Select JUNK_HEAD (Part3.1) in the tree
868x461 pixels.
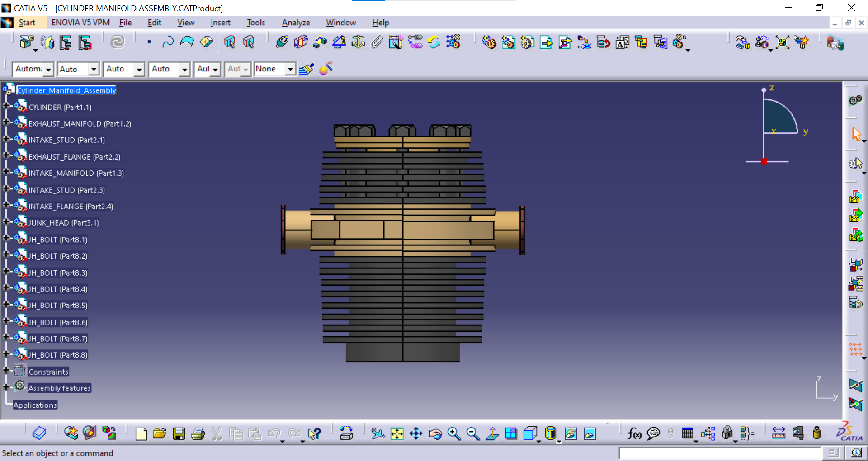click(63, 223)
